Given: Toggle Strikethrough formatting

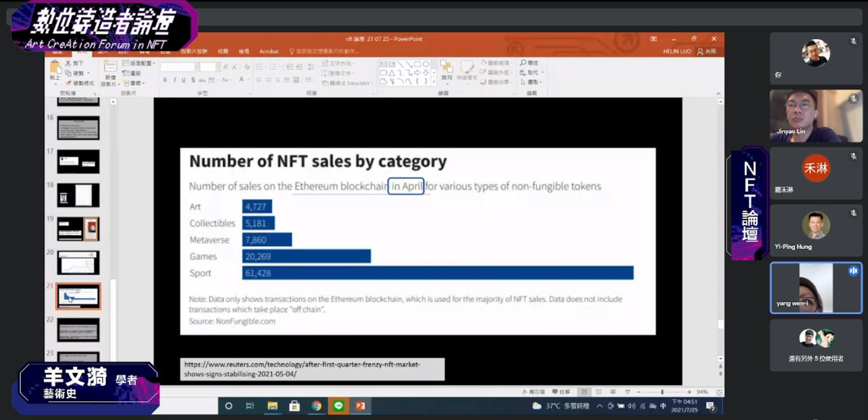Looking at the screenshot, I should point(202,80).
